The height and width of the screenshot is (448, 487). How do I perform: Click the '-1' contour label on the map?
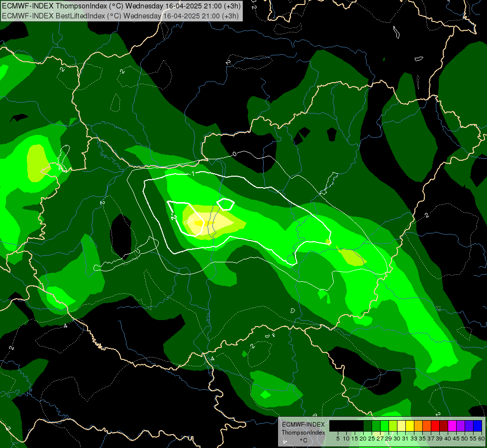click(192, 174)
